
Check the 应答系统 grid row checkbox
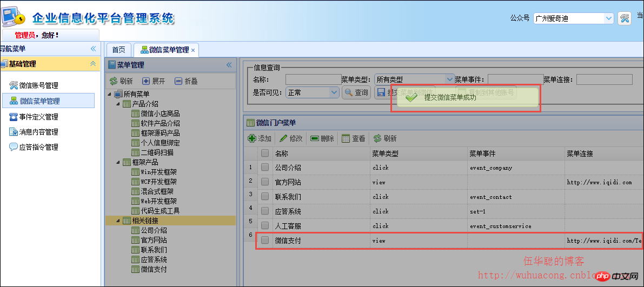click(265, 211)
